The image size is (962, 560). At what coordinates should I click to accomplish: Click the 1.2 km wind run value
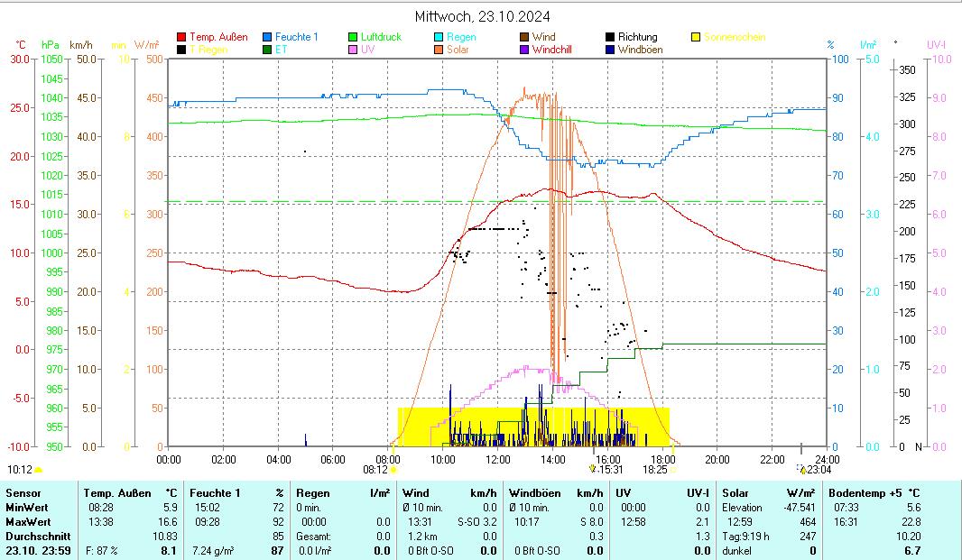click(x=422, y=536)
